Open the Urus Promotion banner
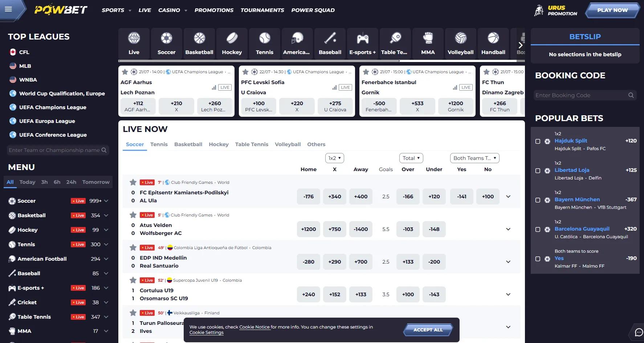This screenshot has height=343, width=644. point(555,10)
